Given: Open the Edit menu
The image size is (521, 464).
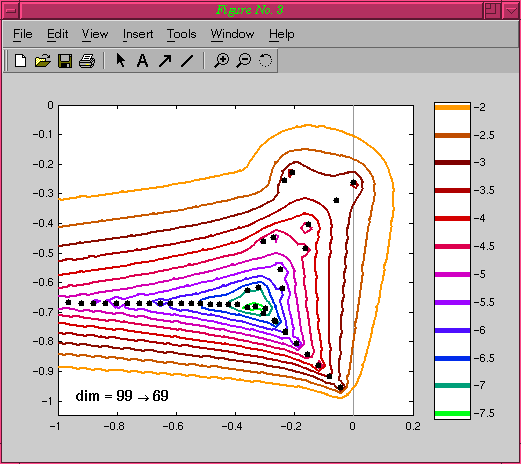Looking at the screenshot, I should tap(58, 34).
